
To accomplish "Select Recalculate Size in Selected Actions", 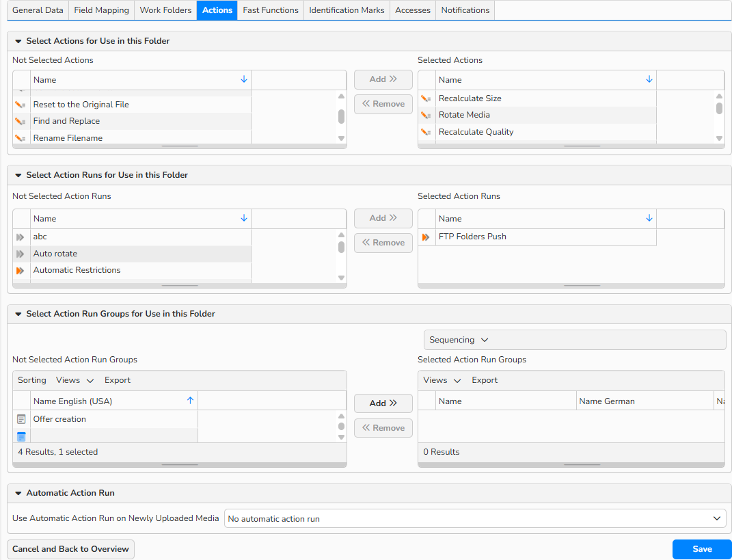I will coord(537,98).
